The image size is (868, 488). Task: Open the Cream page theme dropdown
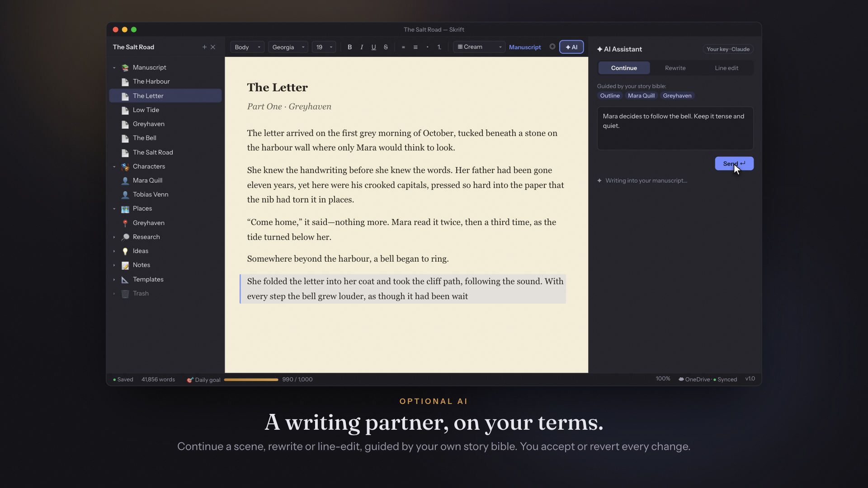pyautogui.click(x=479, y=47)
